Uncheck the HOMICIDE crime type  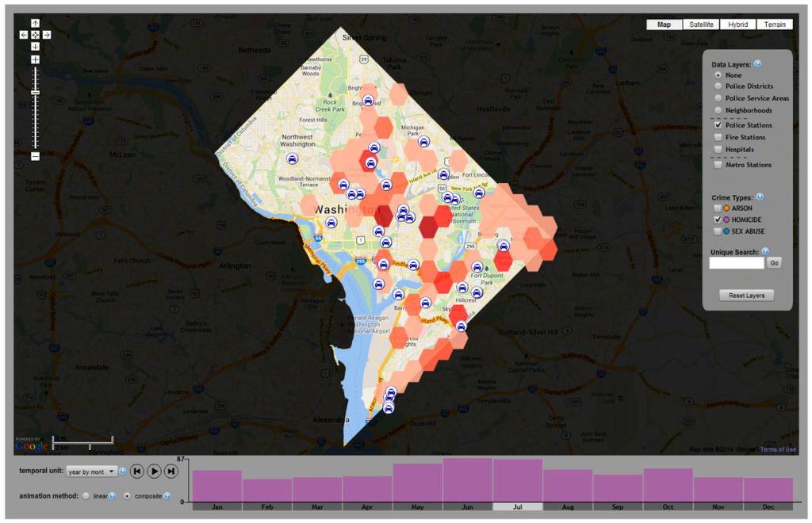718,220
